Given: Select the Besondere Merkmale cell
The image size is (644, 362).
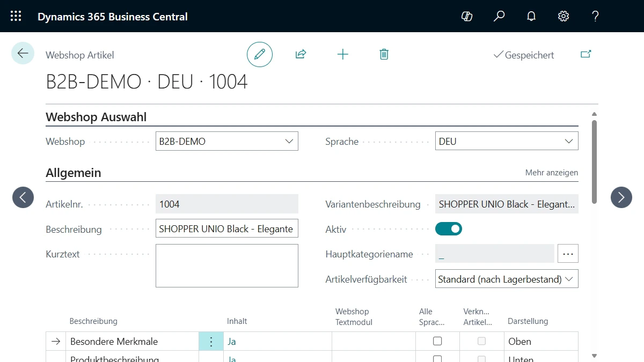Looking at the screenshot, I should 133,342.
